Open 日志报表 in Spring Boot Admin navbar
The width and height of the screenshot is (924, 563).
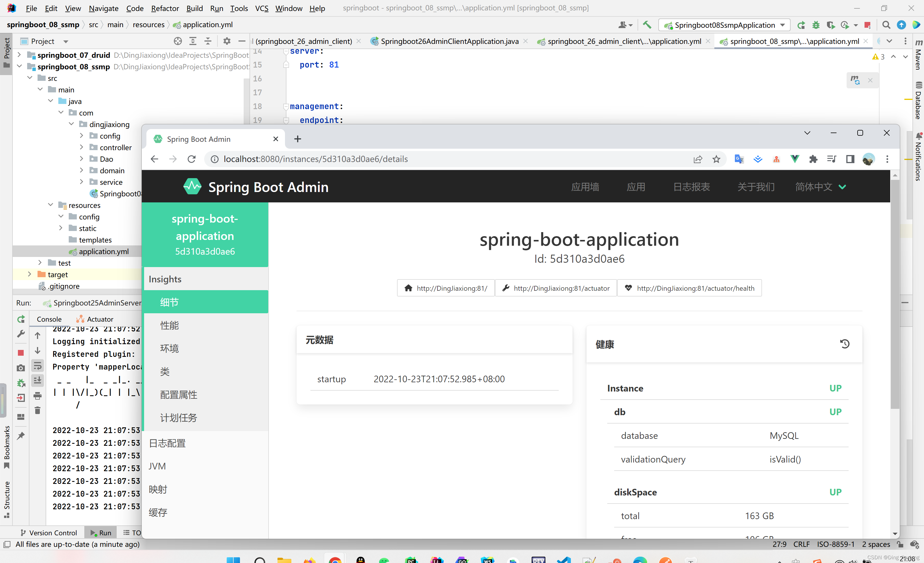point(692,187)
